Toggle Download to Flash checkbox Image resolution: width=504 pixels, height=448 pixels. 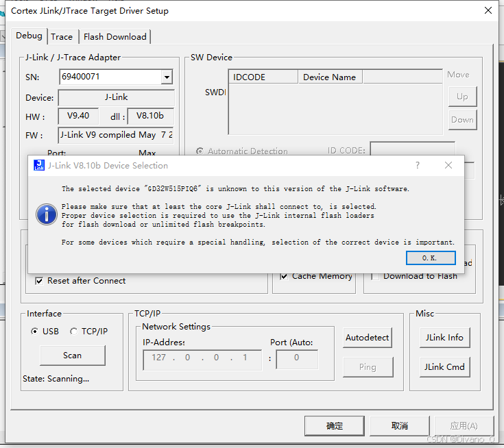click(375, 276)
